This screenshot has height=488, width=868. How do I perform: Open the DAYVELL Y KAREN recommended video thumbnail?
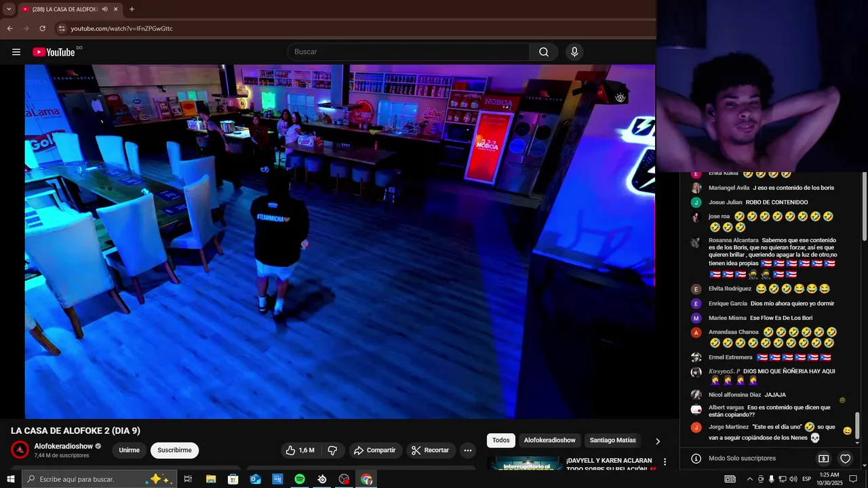point(524,463)
